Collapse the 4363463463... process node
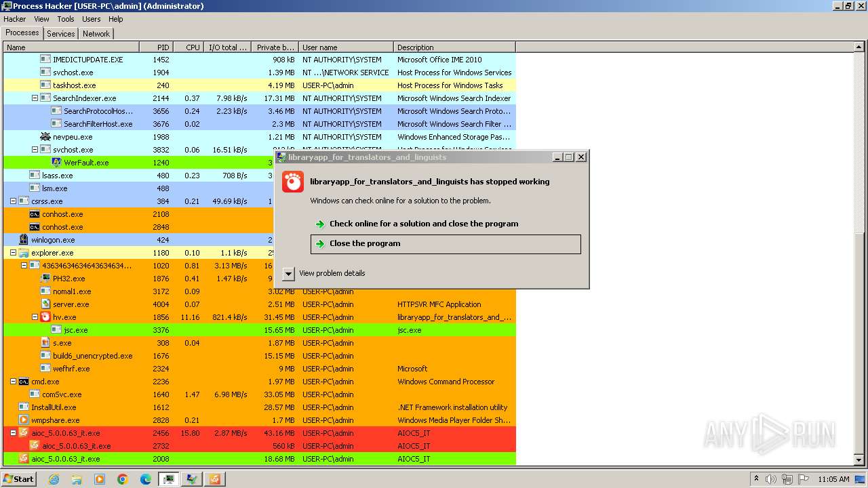This screenshot has width=868, height=488. pos(24,266)
